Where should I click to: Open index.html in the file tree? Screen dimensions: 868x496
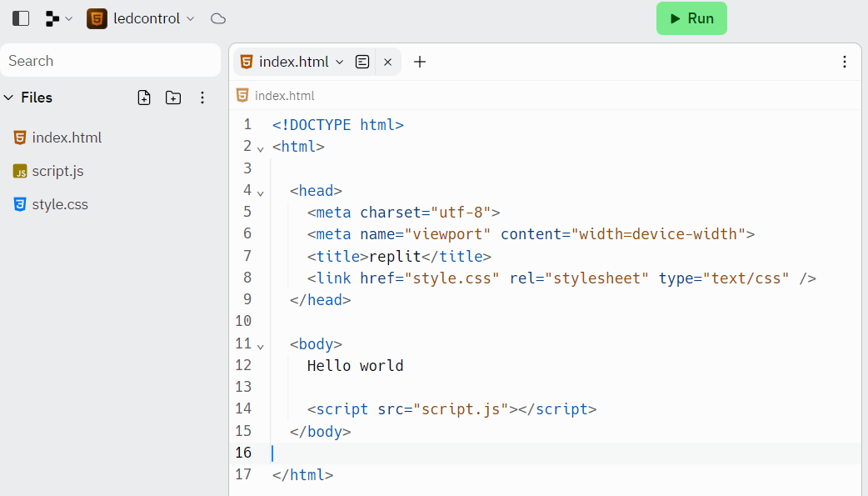(67, 138)
